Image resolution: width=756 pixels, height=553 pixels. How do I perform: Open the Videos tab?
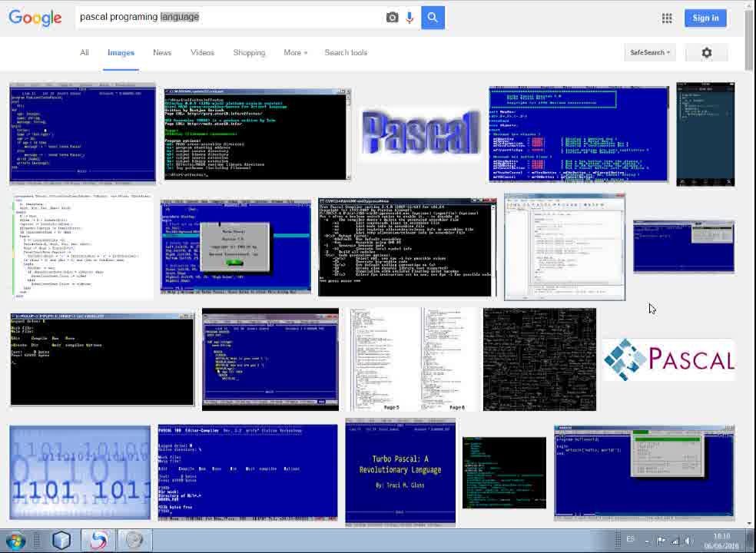(202, 52)
